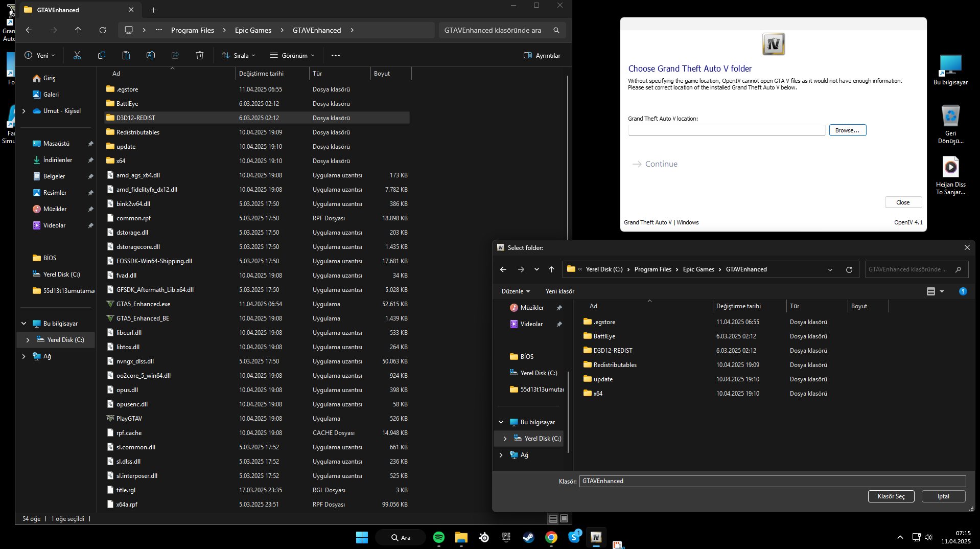Sort Explorer files by Değiştirme tarihi column
The image size is (980, 549).
262,74
